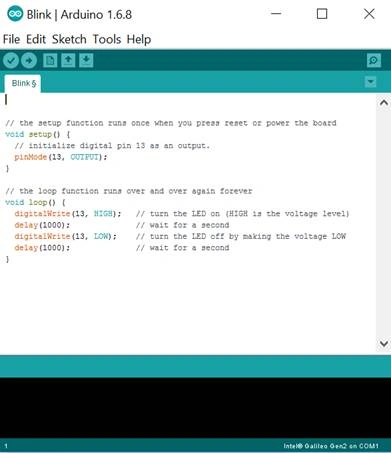The height and width of the screenshot is (453, 391).
Task: Click the 'pinMode(13, OUTPUT);' line
Action: point(61,157)
